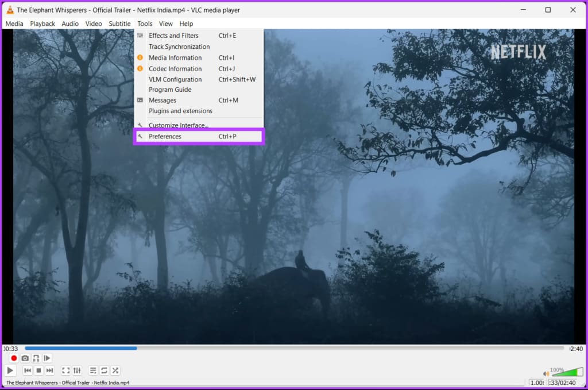Viewport: 588px width, 390px height.
Task: Open the View menu
Action: [x=166, y=24]
